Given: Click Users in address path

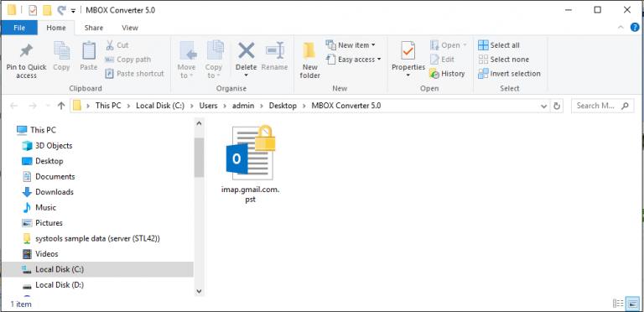Looking at the screenshot, I should [x=208, y=106].
